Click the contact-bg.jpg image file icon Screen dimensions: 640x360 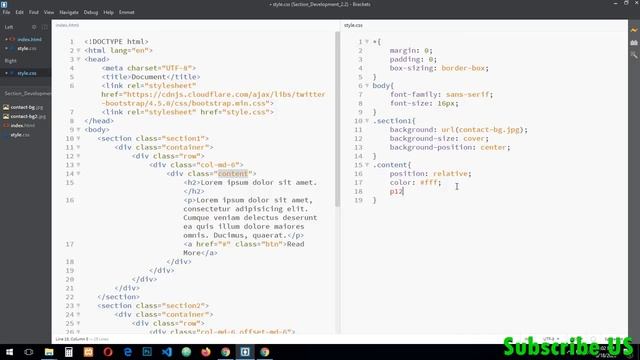6,107
